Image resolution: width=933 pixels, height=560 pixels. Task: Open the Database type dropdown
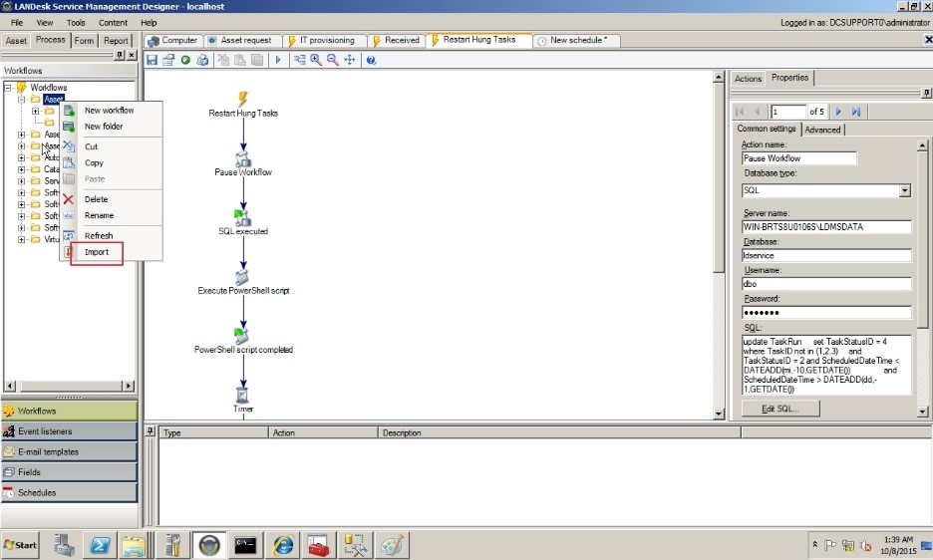pos(904,190)
